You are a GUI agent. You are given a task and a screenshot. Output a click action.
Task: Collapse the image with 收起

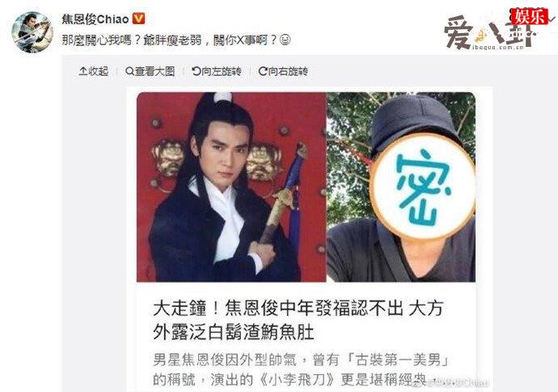[x=93, y=71]
